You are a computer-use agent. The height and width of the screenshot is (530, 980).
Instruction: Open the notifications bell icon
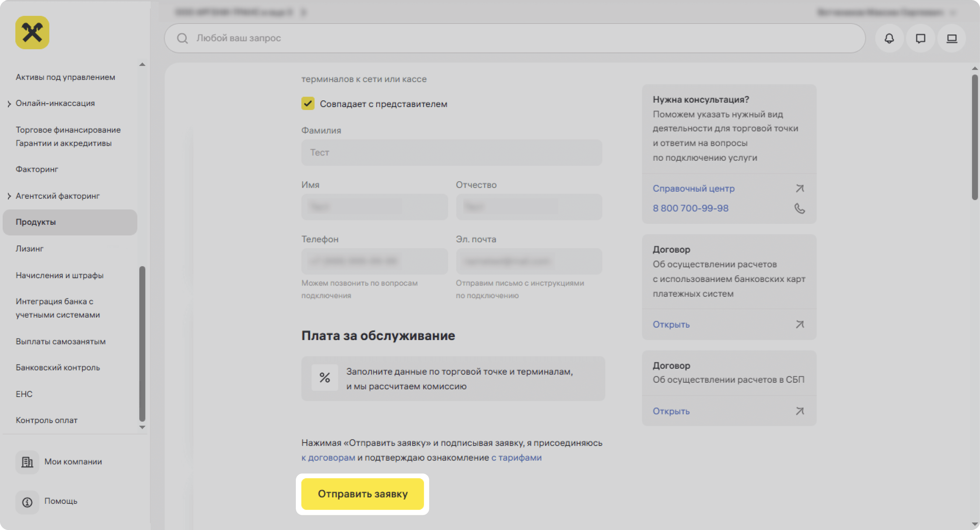889,38
